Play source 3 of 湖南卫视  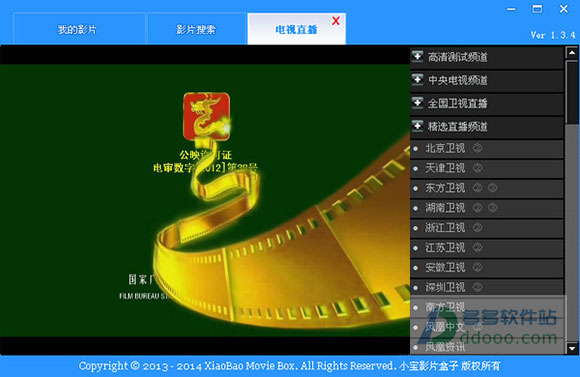(492, 208)
